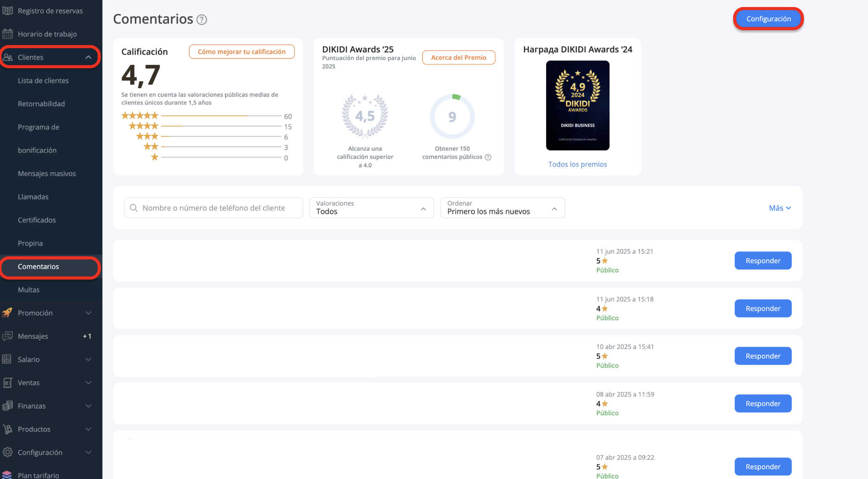
Task: Open Retornabilidad menu item
Action: [x=41, y=104]
